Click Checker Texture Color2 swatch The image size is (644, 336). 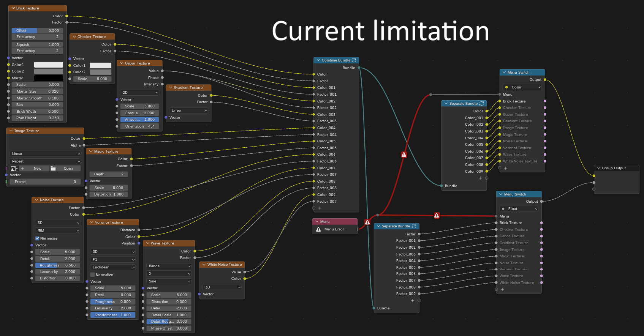pyautogui.click(x=101, y=72)
